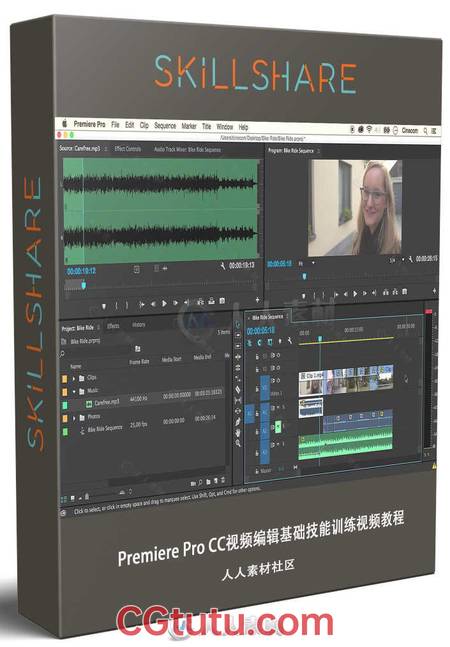
Task: Open Project: Bike Ride panel menu
Action: tap(99, 328)
